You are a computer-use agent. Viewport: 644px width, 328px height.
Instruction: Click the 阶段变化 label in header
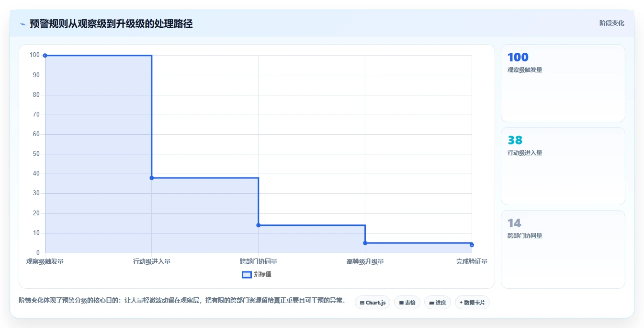point(611,23)
